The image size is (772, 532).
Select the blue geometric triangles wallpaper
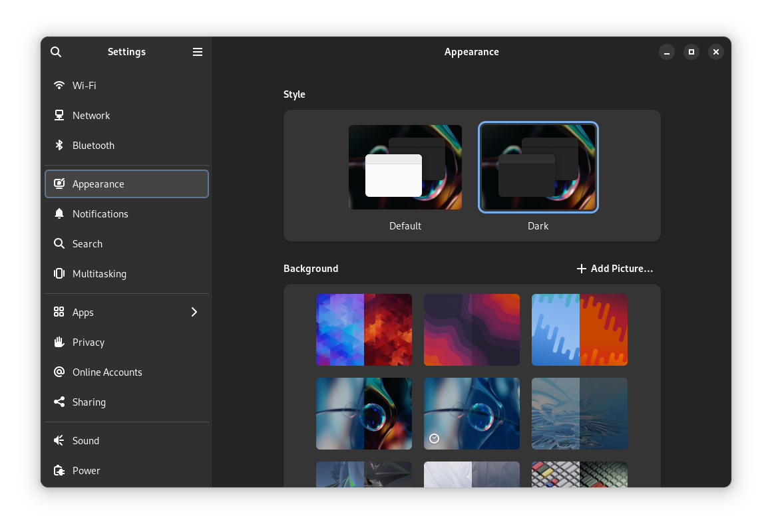tap(364, 329)
